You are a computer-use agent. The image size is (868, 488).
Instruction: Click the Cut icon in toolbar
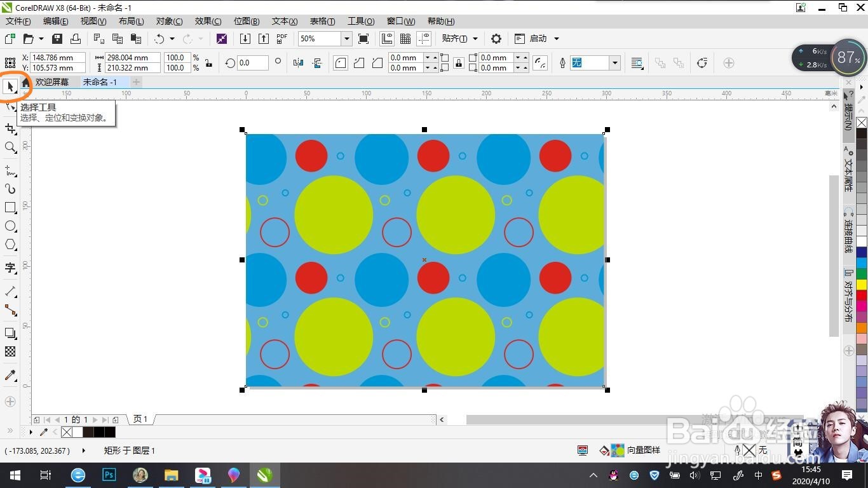point(99,39)
